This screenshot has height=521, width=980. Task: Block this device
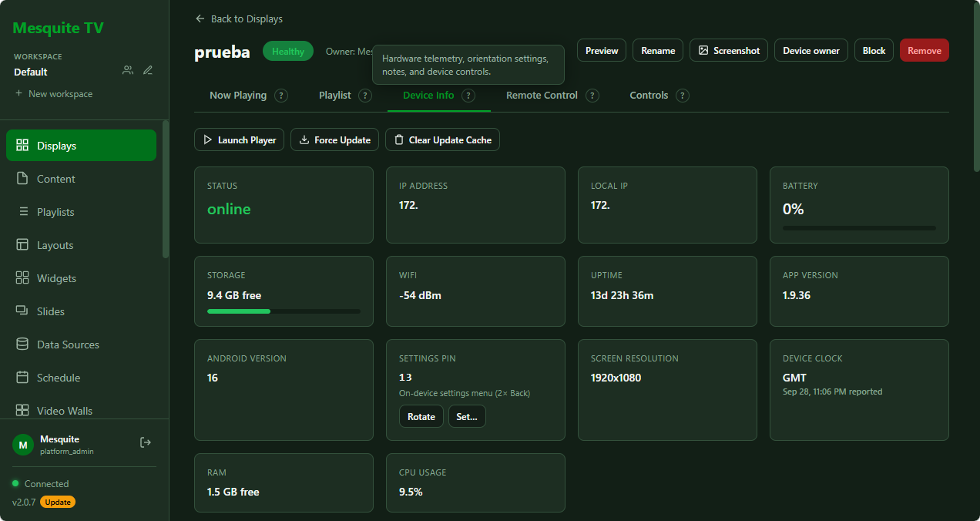click(x=874, y=50)
